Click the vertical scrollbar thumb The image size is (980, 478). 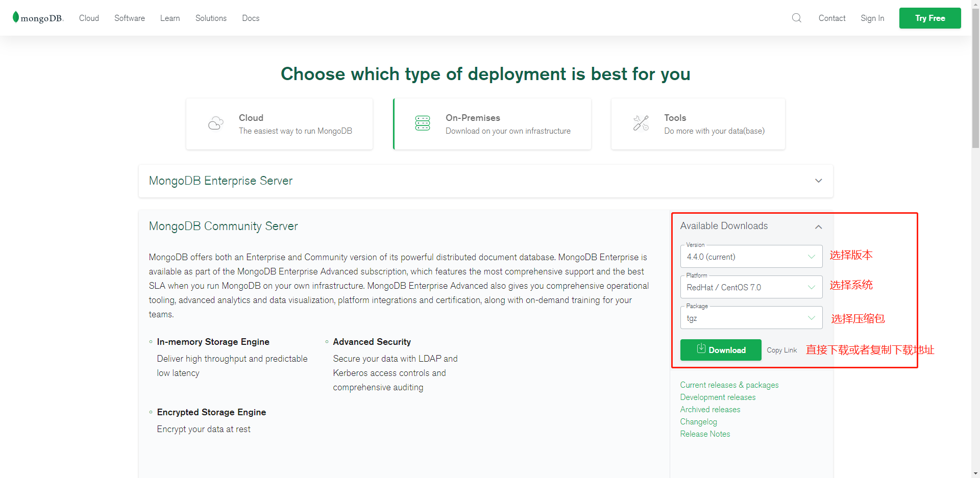coord(975,79)
